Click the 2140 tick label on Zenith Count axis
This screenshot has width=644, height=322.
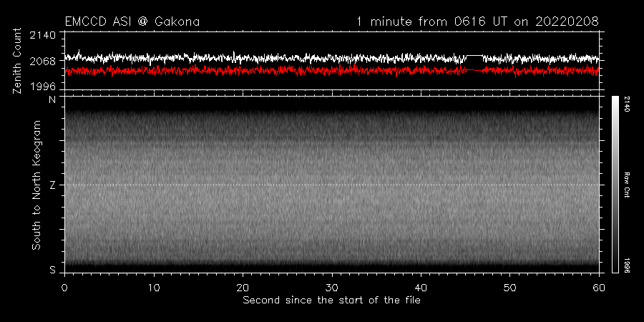click(43, 36)
